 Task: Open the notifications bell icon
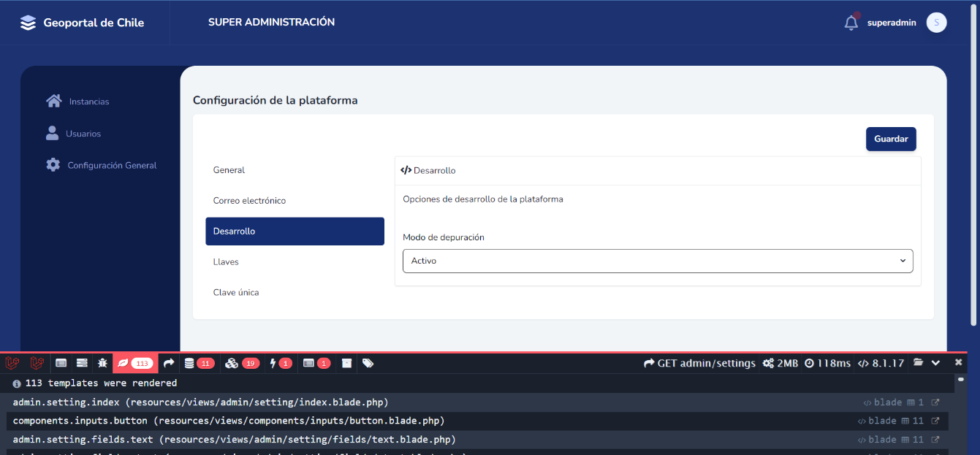click(x=851, y=23)
